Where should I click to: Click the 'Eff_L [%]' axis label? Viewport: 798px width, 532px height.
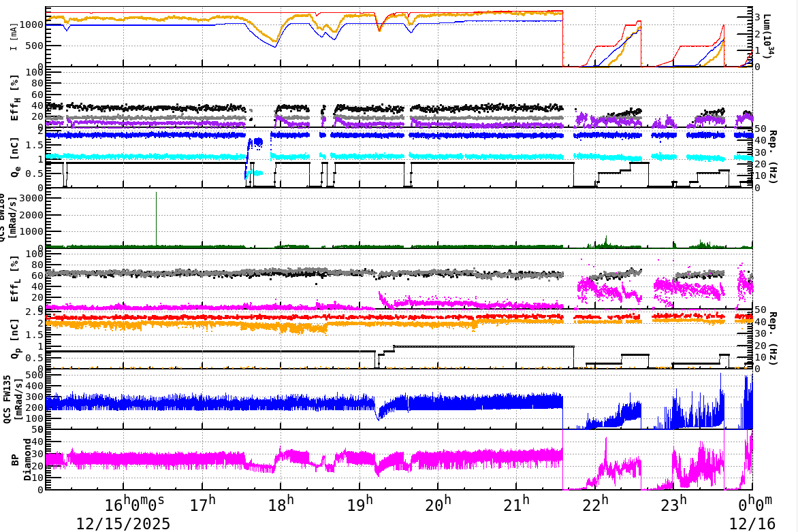click(15, 279)
